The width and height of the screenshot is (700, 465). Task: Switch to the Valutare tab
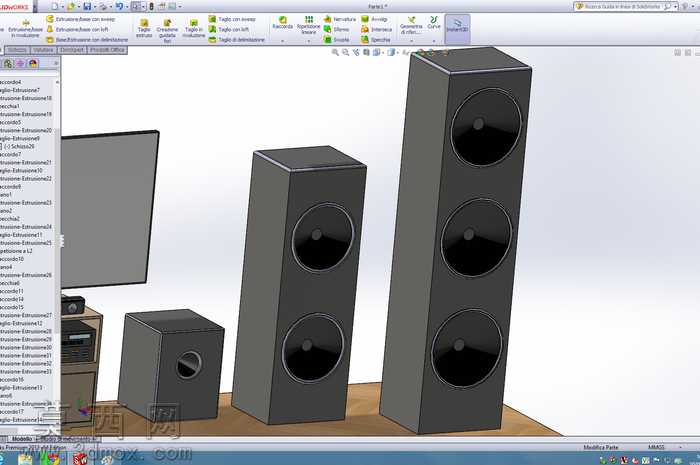(x=43, y=50)
